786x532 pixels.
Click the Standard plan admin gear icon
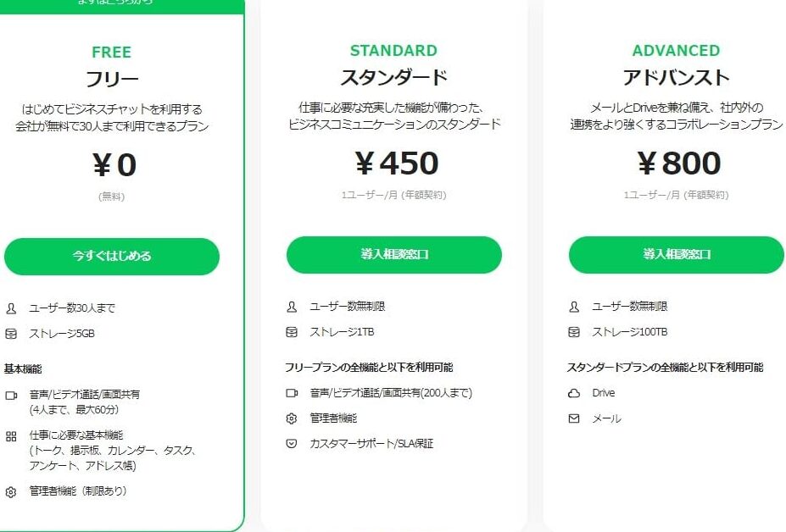(x=292, y=418)
